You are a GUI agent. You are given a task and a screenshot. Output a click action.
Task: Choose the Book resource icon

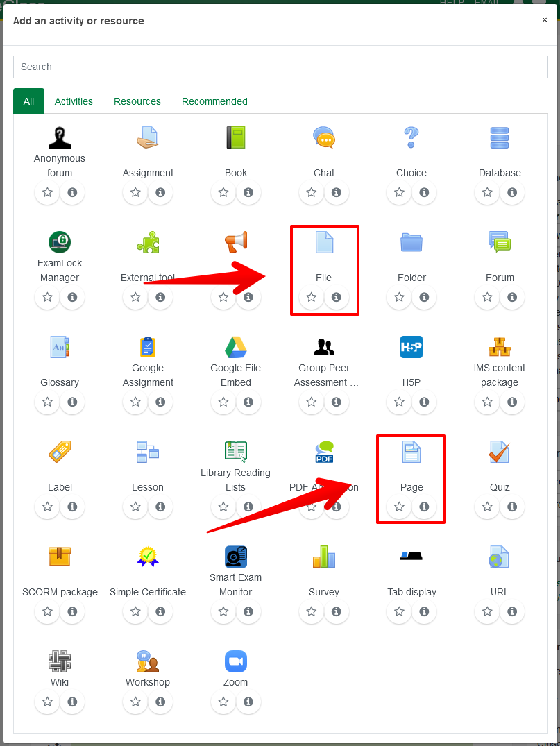[x=236, y=137]
